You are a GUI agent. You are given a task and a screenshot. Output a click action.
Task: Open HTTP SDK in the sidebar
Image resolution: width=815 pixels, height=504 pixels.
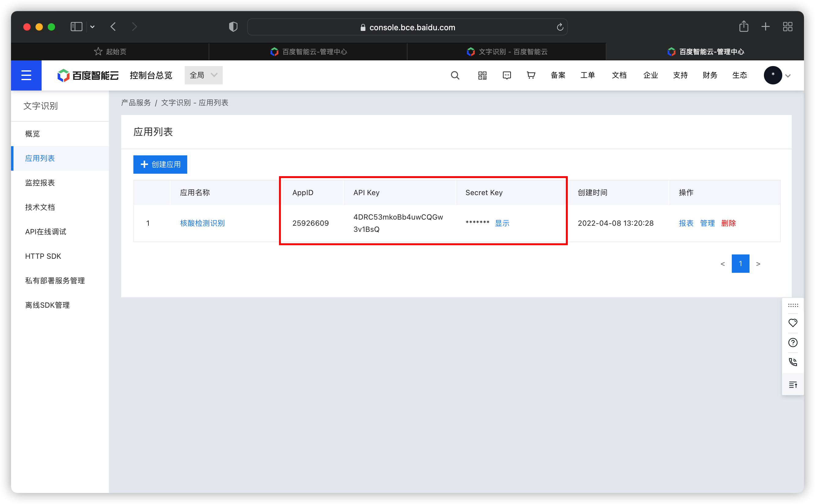click(60, 256)
